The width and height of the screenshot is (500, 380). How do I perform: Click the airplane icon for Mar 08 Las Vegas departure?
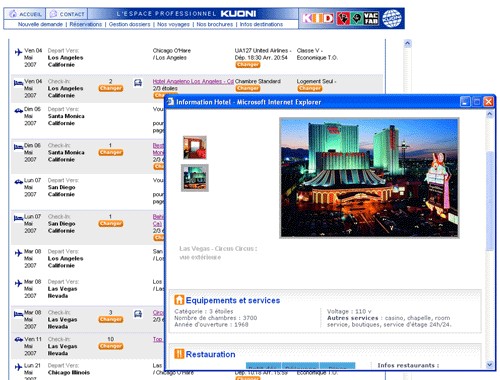pyautogui.click(x=18, y=283)
